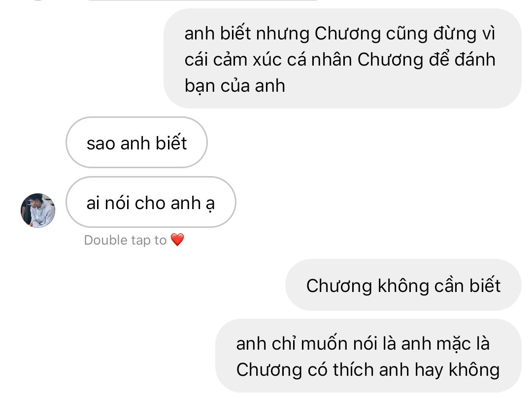
Task: Click the "Double tap to" hint text
Action: 125,240
